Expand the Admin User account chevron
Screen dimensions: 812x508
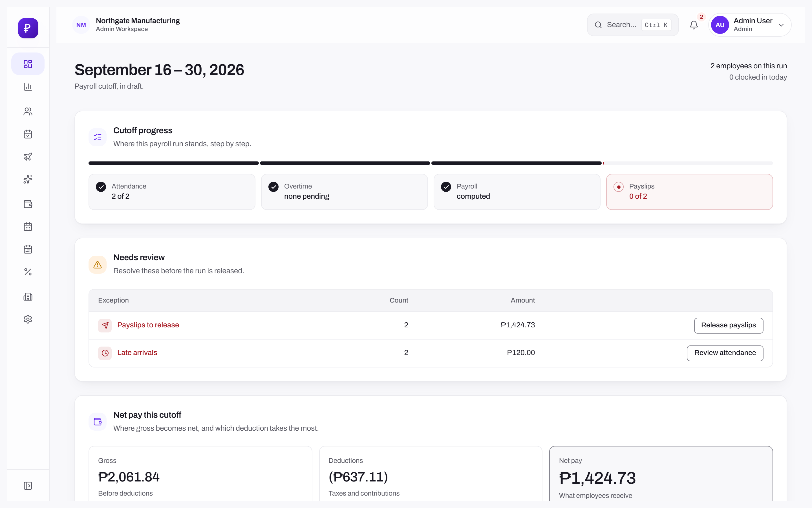click(x=781, y=25)
